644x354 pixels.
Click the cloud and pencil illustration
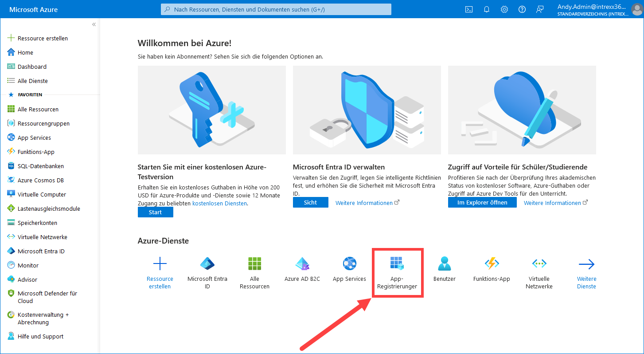coord(522,110)
